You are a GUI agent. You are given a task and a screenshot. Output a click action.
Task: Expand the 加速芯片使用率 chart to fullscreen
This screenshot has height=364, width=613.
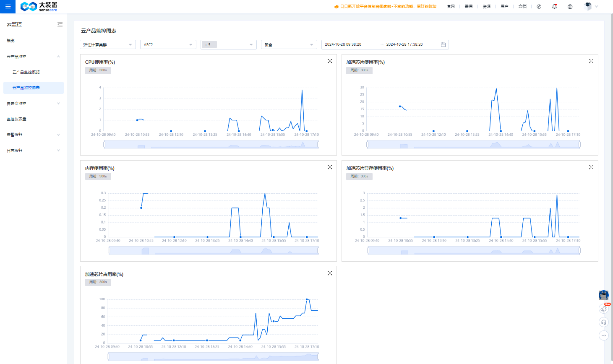[x=591, y=61]
